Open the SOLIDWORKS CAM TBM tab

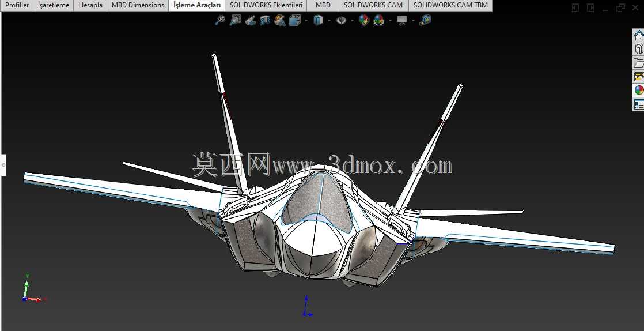tap(450, 5)
